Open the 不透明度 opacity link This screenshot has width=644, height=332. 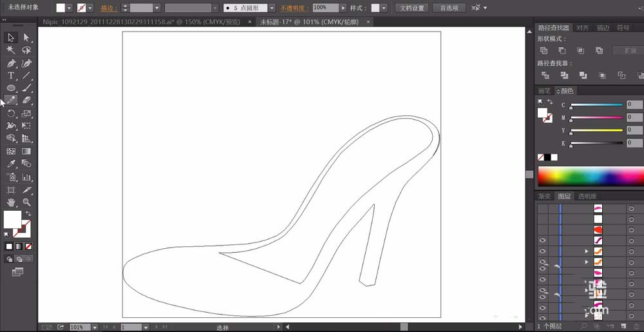pos(295,8)
